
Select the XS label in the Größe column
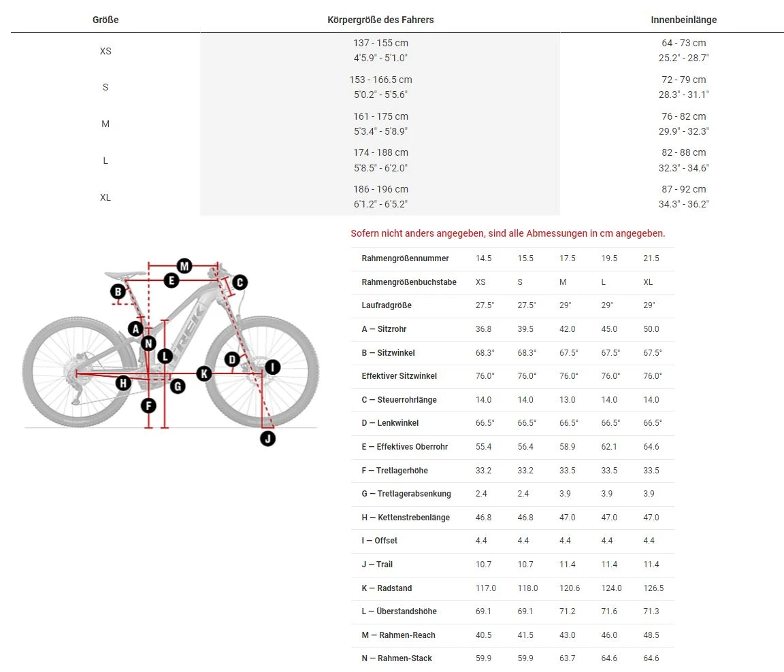pos(105,51)
